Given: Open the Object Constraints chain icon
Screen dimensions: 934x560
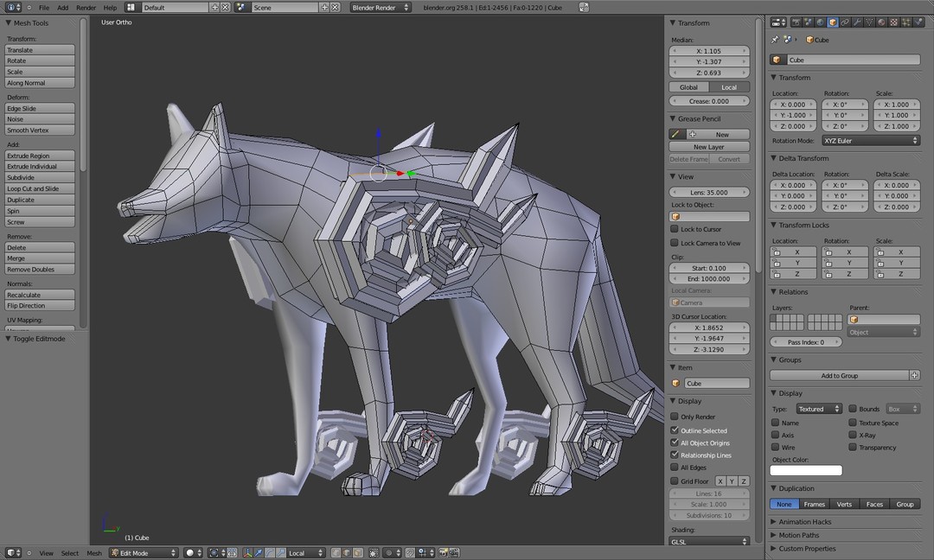Looking at the screenshot, I should [845, 22].
